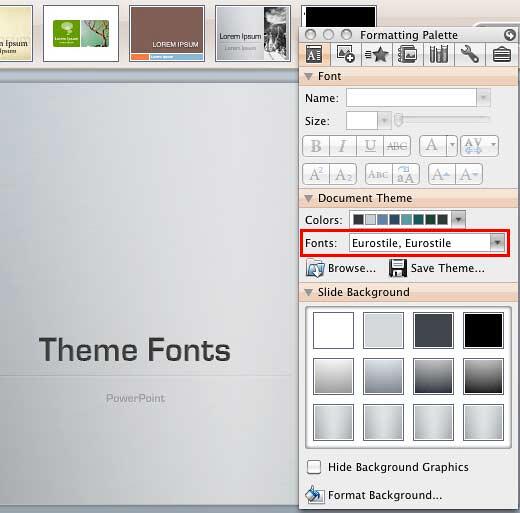Open the Compatibility Report wrench icon
The width and height of the screenshot is (520, 513).
pos(470,54)
